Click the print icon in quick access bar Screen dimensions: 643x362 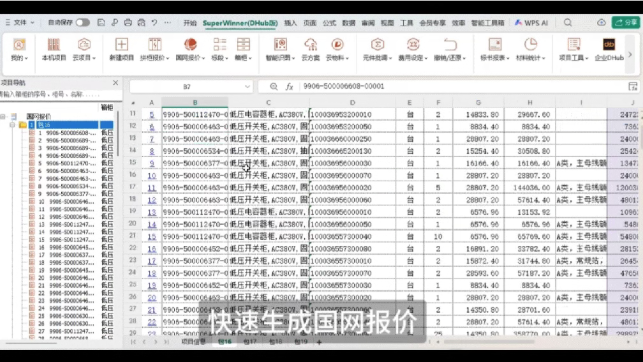(128, 23)
